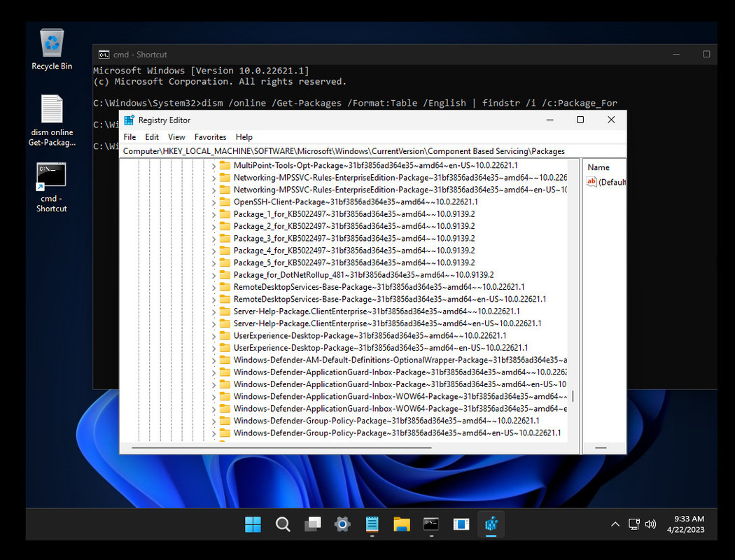Click the cmd window title bar icon

[104, 55]
